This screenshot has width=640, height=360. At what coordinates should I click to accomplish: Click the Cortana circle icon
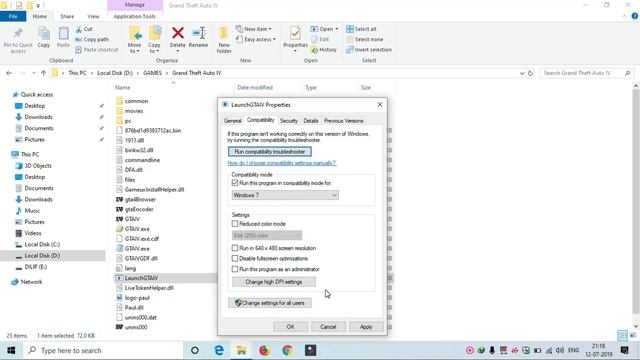pos(195,351)
